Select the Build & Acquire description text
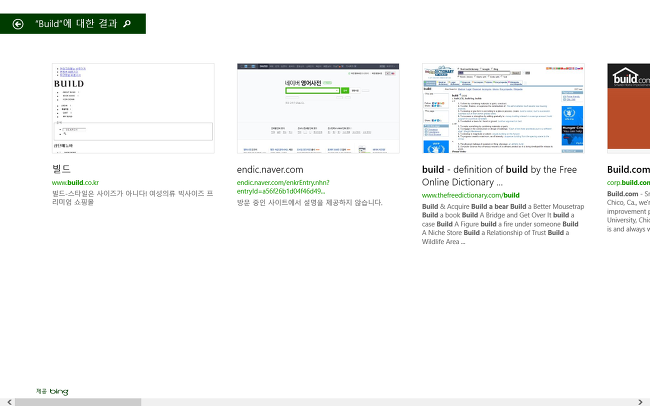 tap(503, 224)
